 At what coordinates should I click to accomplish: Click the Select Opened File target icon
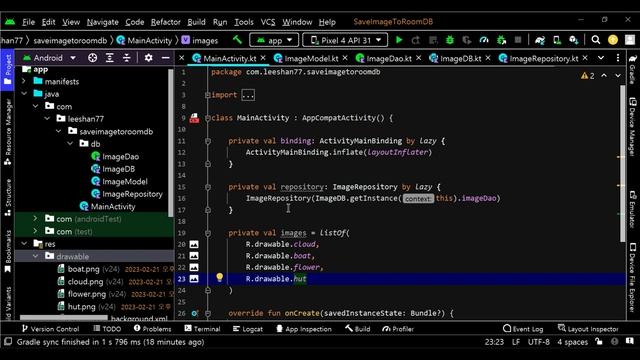point(93,58)
